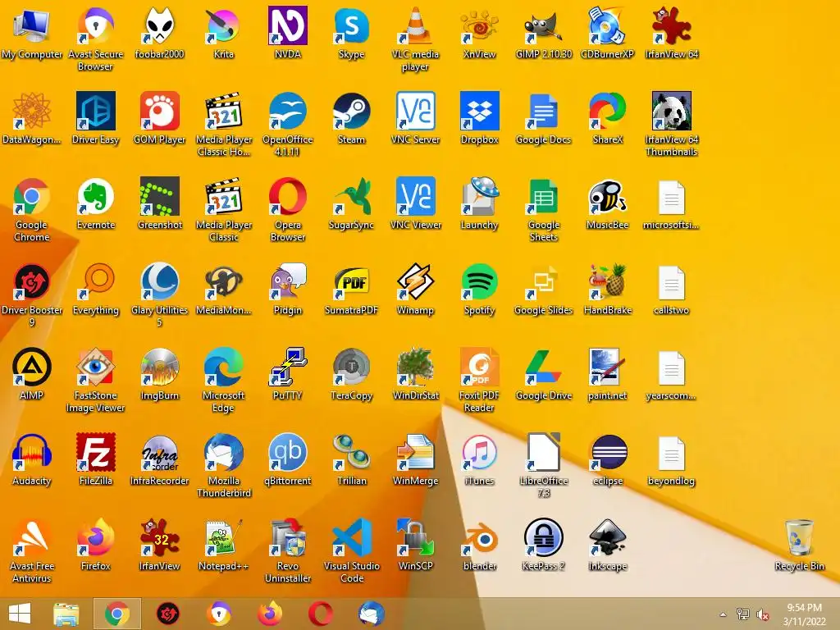
Task: Click the taskbar clock showing 9:54 PM
Action: [804, 614]
